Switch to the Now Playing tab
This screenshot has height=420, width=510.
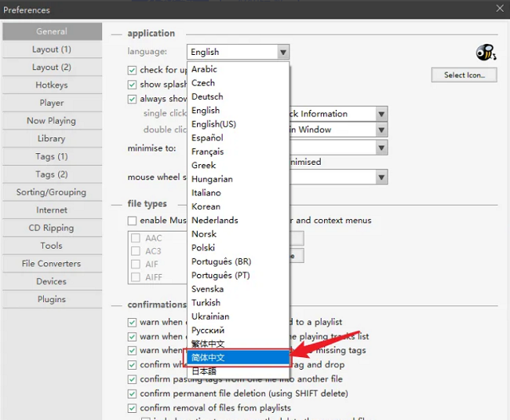(x=52, y=121)
